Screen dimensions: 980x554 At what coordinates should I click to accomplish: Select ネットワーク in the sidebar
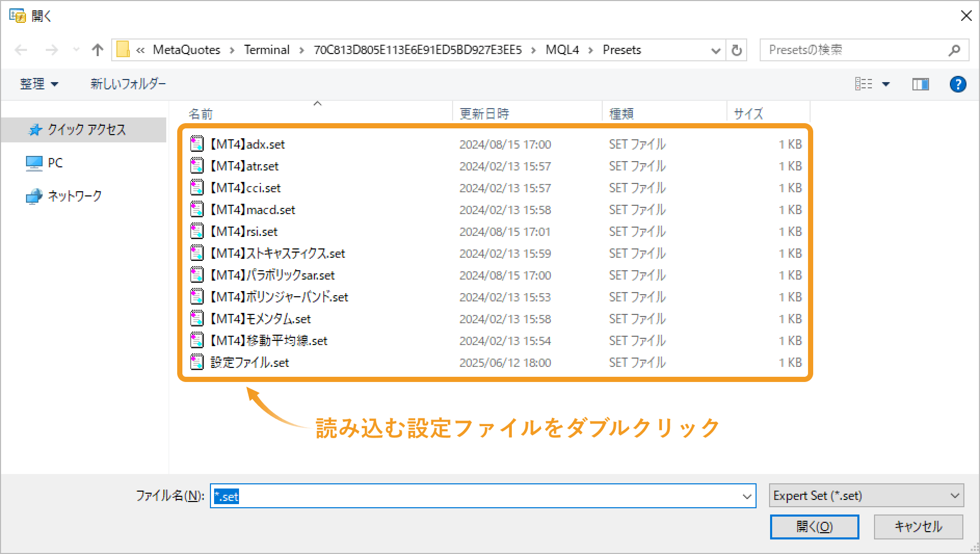74,196
